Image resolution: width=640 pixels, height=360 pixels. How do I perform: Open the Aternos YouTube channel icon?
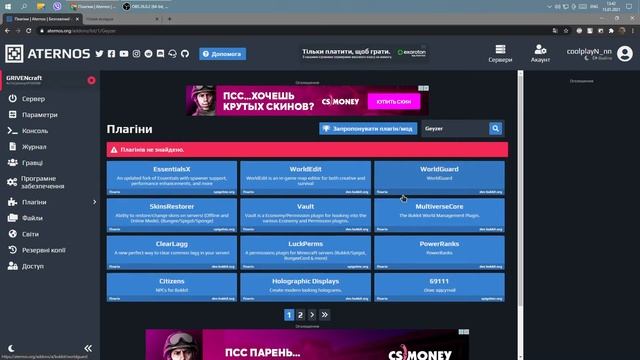click(x=124, y=54)
